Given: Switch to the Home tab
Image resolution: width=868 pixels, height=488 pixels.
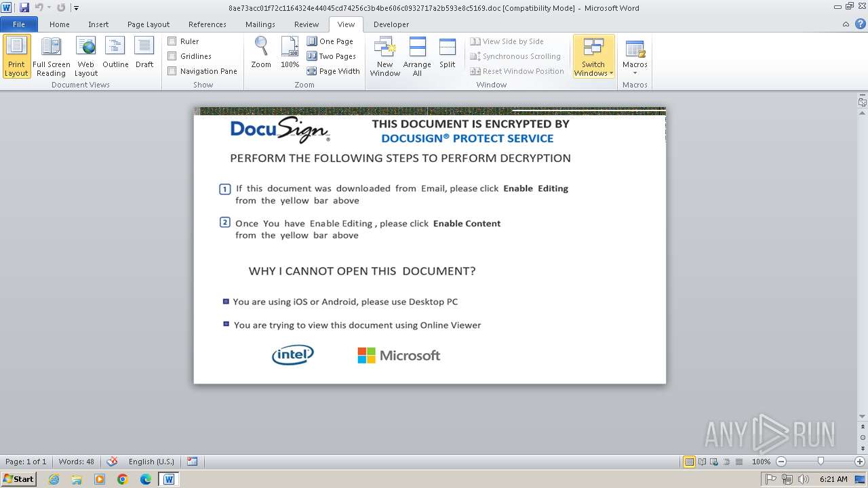Looking at the screenshot, I should point(60,24).
